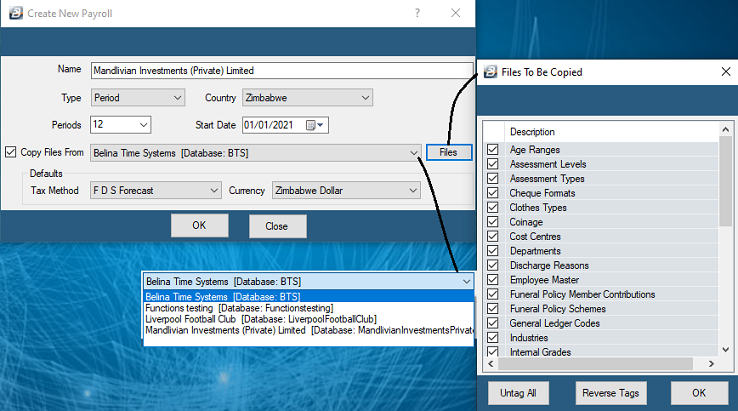Click the Industries row text

(529, 338)
